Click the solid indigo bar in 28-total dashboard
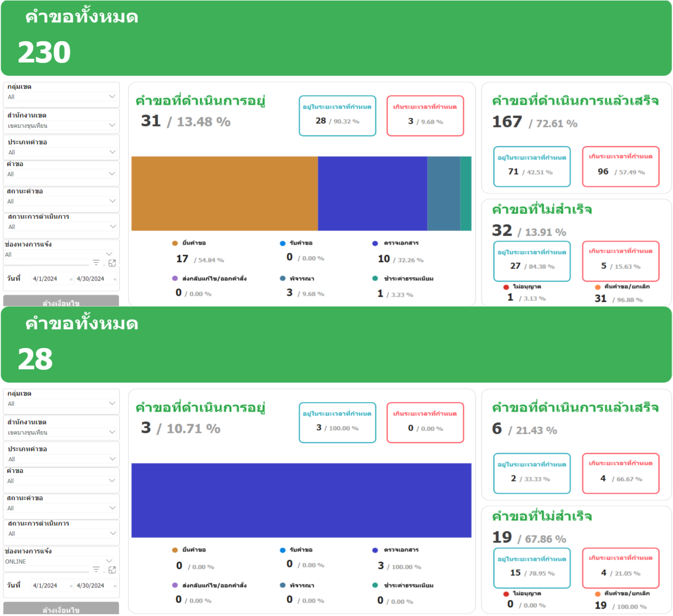 (302, 500)
